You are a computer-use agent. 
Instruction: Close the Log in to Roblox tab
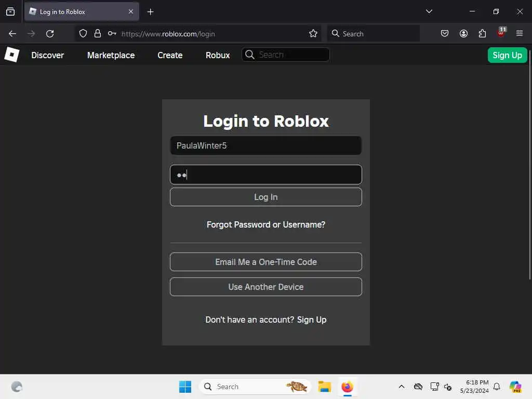pyautogui.click(x=130, y=11)
